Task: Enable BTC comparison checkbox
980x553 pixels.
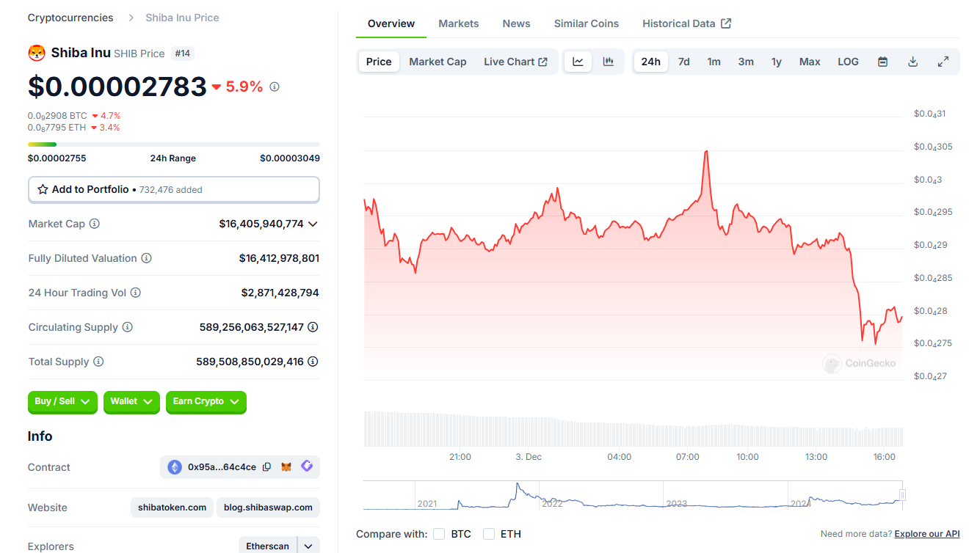Action: click(x=439, y=534)
